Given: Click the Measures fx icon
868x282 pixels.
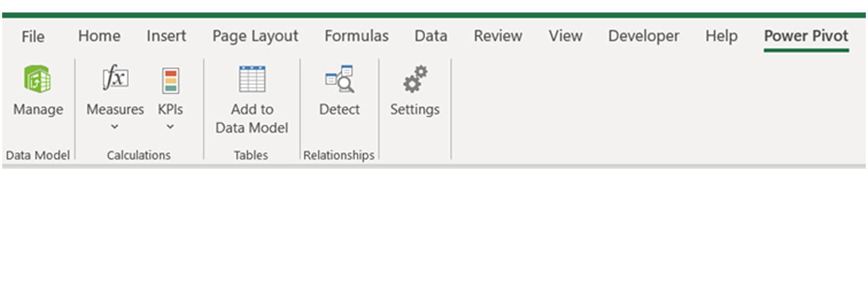Looking at the screenshot, I should [115, 78].
